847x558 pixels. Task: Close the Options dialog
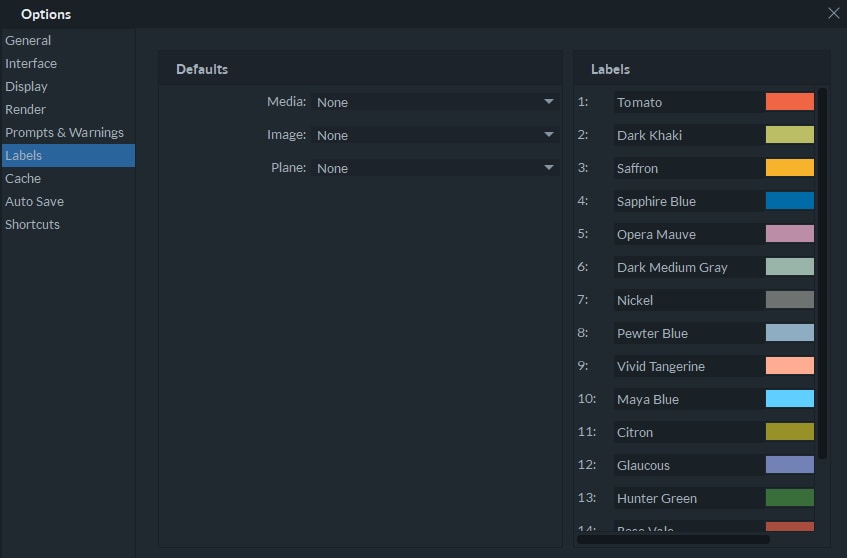coord(833,13)
